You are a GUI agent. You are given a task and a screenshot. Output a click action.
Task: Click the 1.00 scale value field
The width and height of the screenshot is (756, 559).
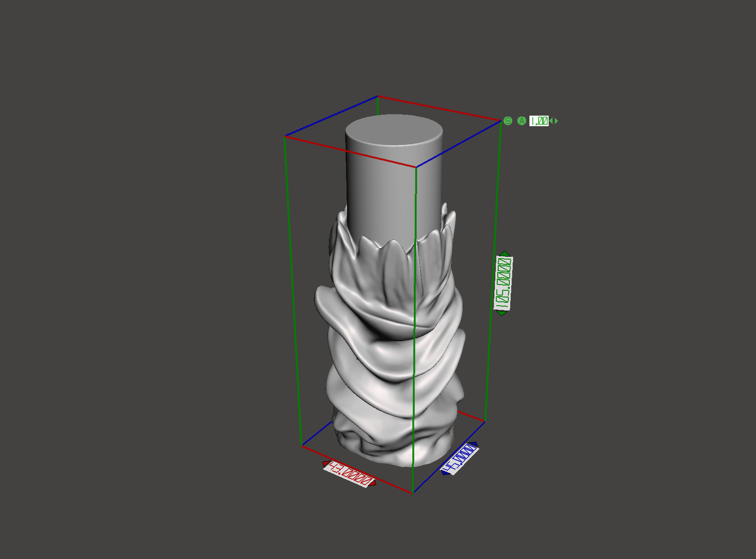click(x=539, y=121)
